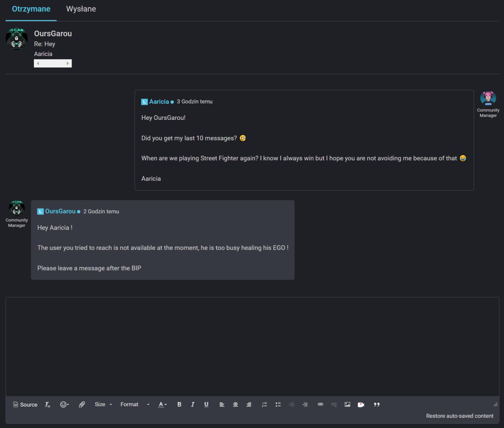Toggle underline formatting

coord(206,404)
